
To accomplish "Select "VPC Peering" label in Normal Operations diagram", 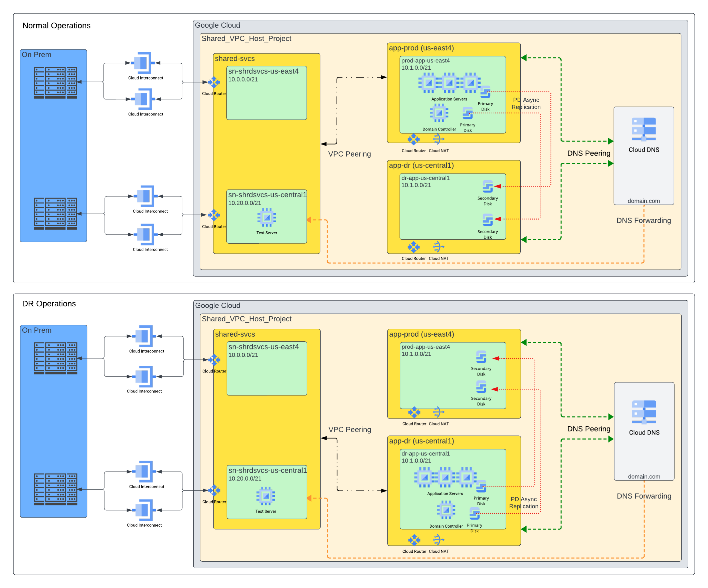I will pos(349,154).
